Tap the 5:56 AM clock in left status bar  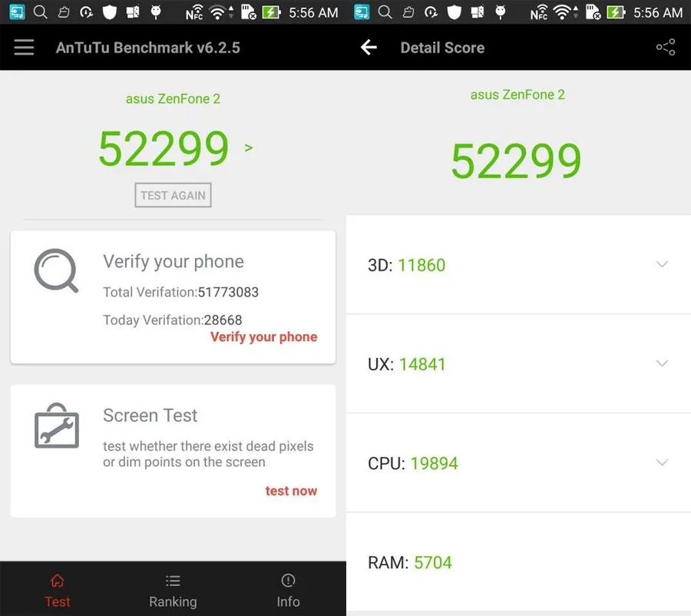[x=313, y=13]
